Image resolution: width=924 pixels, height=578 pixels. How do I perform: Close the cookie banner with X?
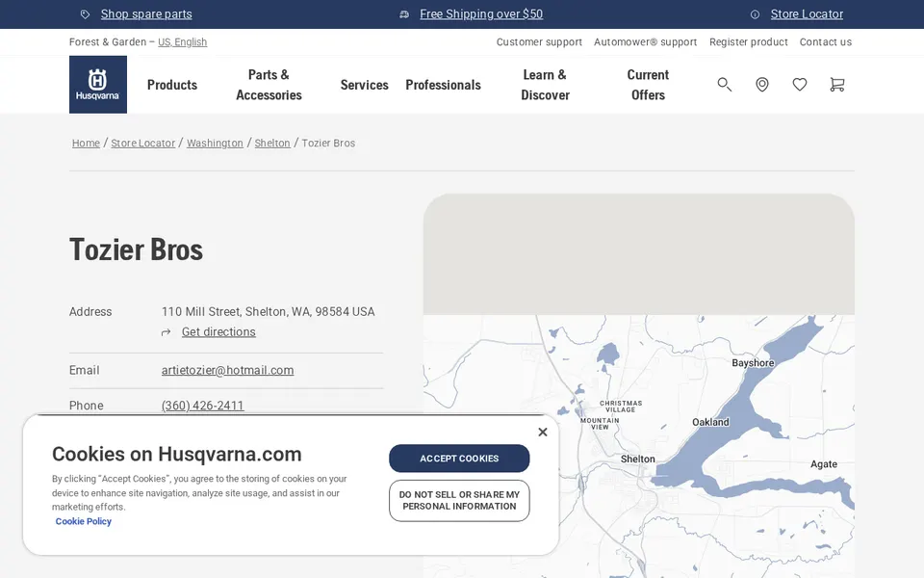click(543, 433)
